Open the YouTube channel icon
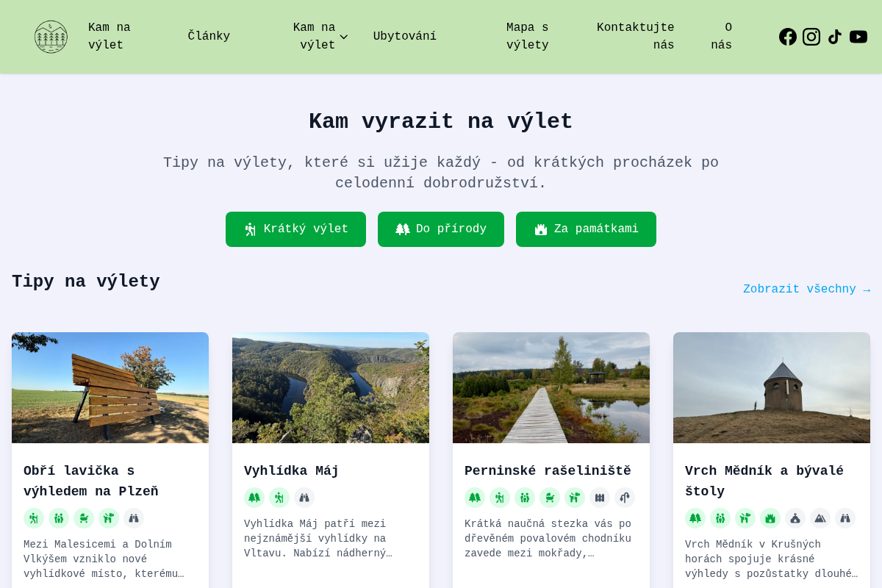Screen dimensions: 882x588 858,37
